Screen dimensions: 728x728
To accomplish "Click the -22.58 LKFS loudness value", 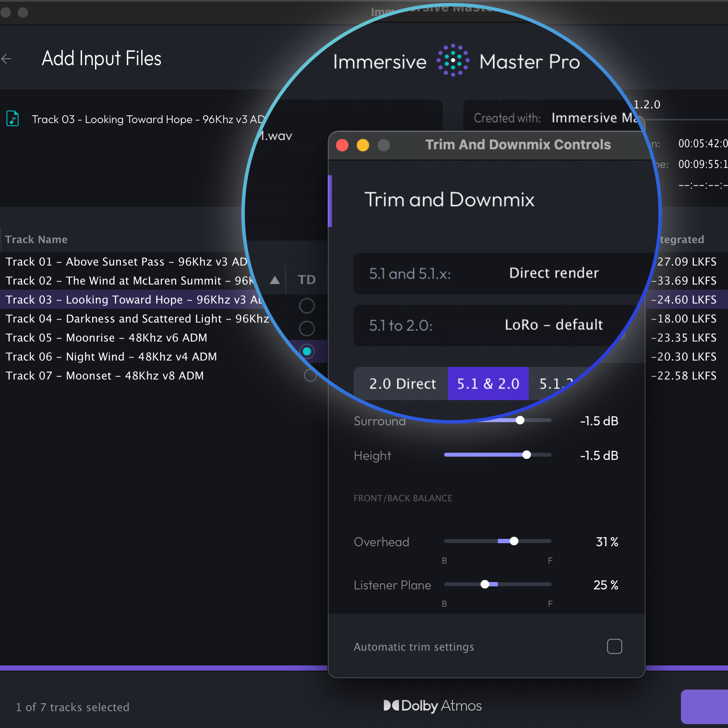I will tap(684, 376).
